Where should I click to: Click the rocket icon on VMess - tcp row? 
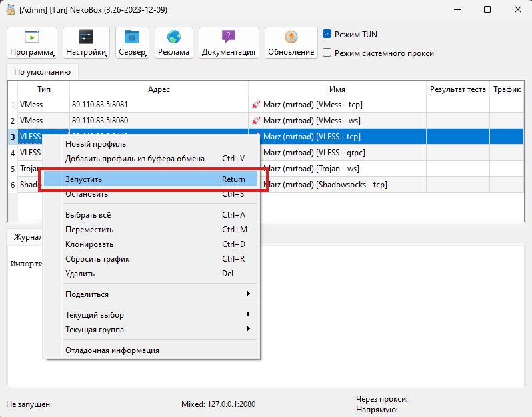pos(255,105)
